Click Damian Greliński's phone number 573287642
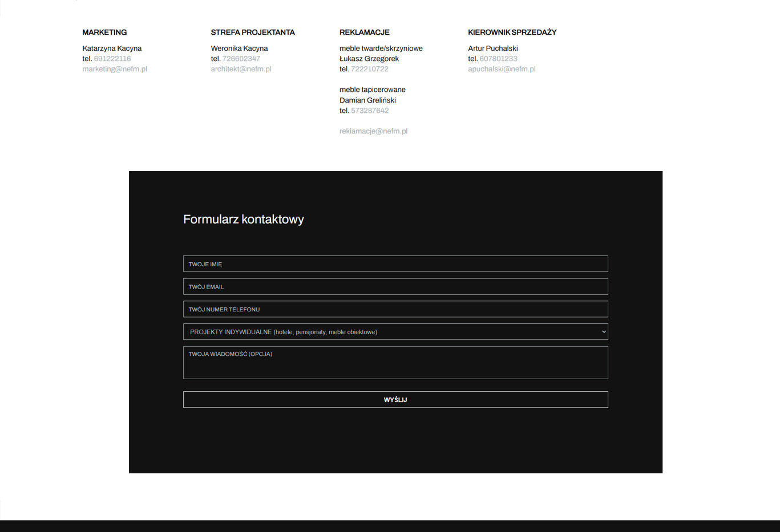This screenshot has height=532, width=780. 369,111
